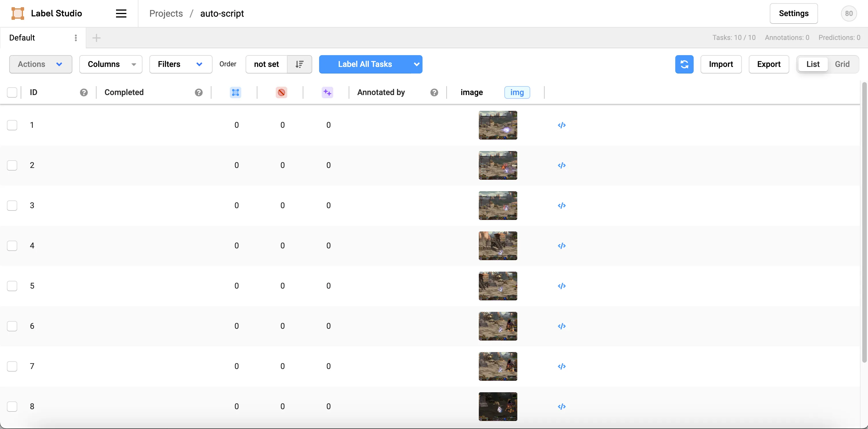The height and width of the screenshot is (429, 868).
Task: Add new tab with plus button
Action: pyautogui.click(x=97, y=38)
